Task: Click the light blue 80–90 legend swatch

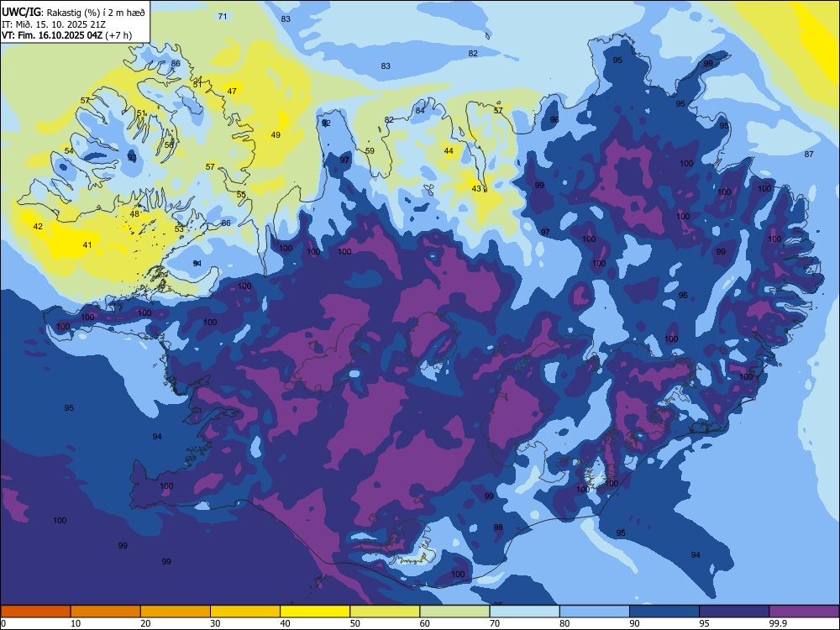Action: click(x=595, y=612)
